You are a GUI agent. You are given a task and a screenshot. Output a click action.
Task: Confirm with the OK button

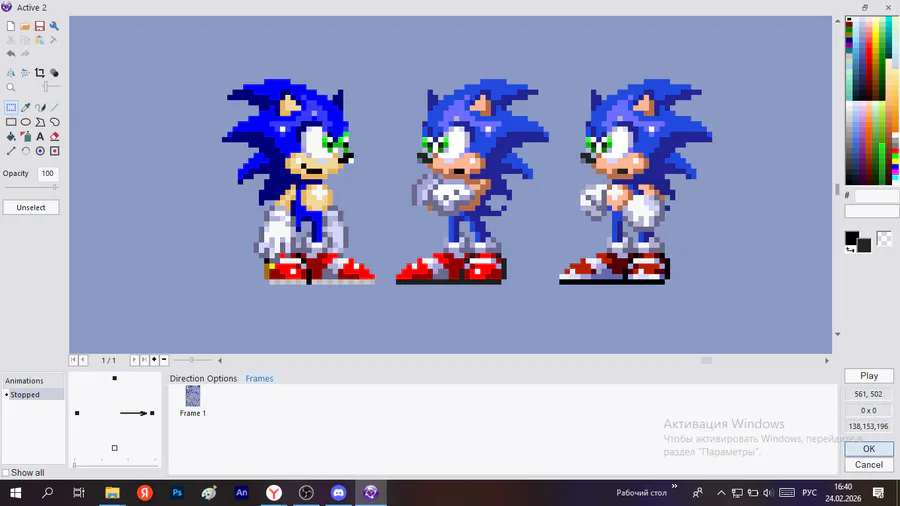868,449
